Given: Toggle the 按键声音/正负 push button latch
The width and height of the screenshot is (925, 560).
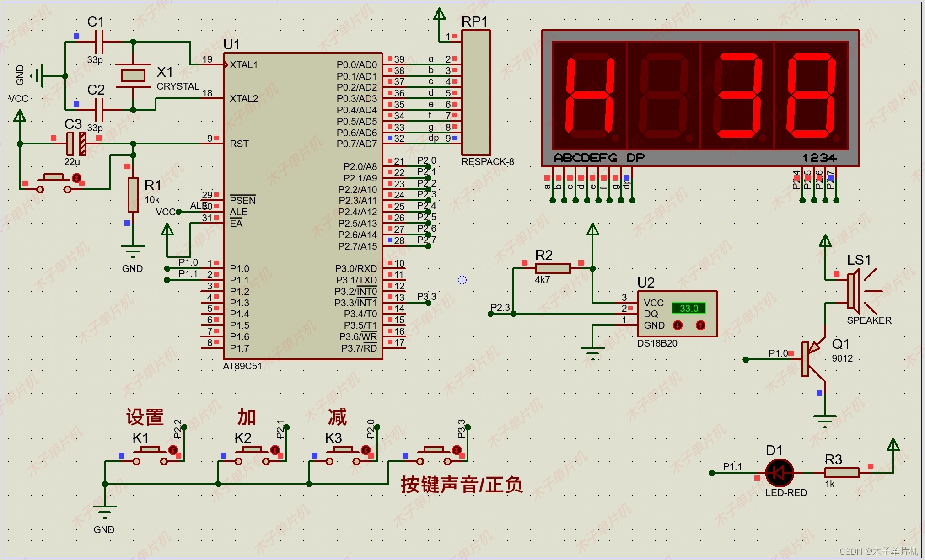Looking at the screenshot, I should pyautogui.click(x=457, y=450).
